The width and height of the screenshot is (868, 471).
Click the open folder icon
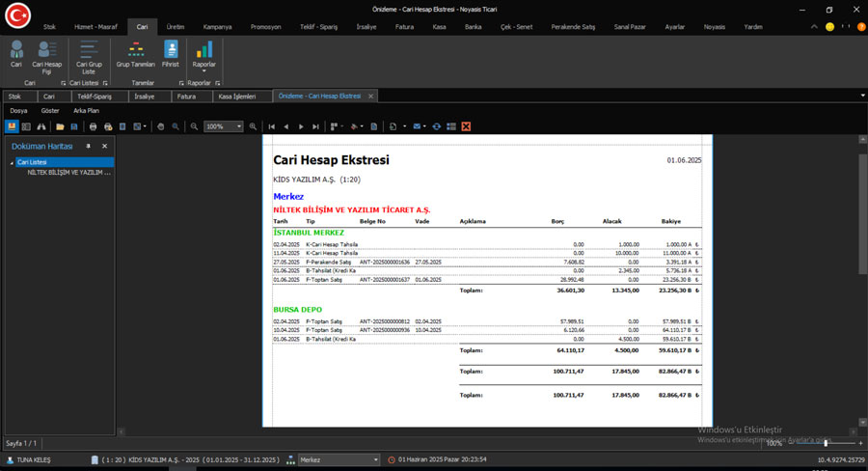(x=60, y=126)
